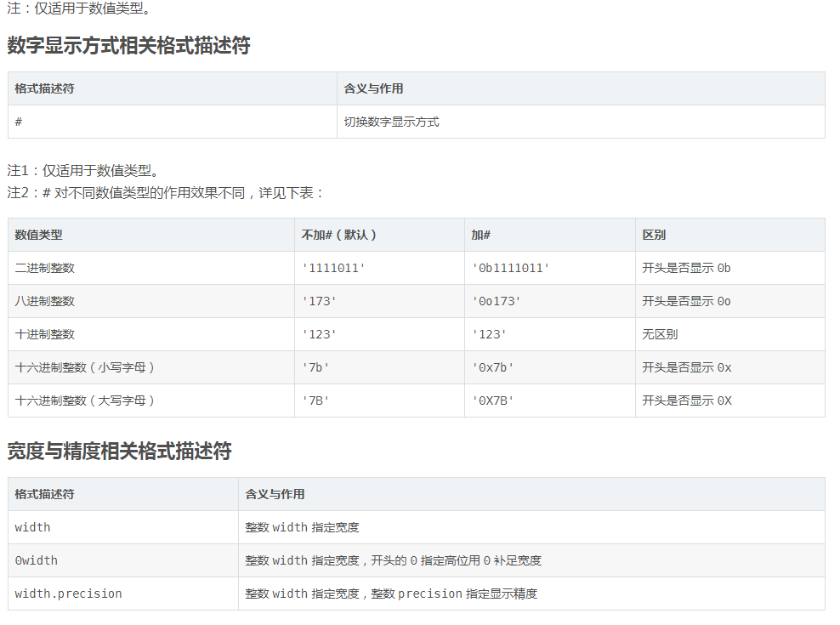Select the '0x7b' code value
Viewport: 840px width, 625px height.
point(493,367)
